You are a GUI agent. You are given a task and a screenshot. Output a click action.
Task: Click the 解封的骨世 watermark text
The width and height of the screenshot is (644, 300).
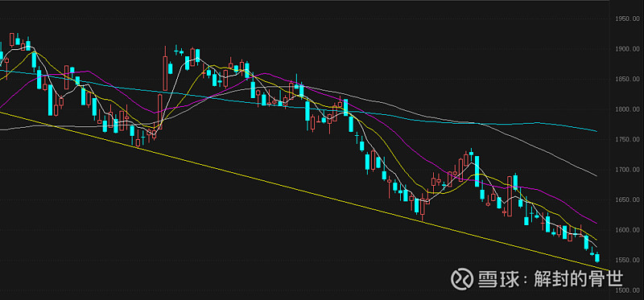pyautogui.click(x=578, y=279)
